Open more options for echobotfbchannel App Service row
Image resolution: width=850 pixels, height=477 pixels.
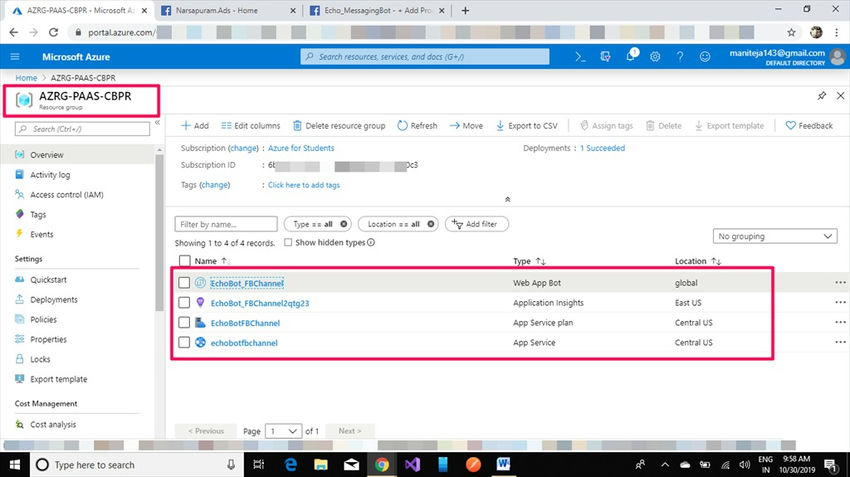(840, 342)
